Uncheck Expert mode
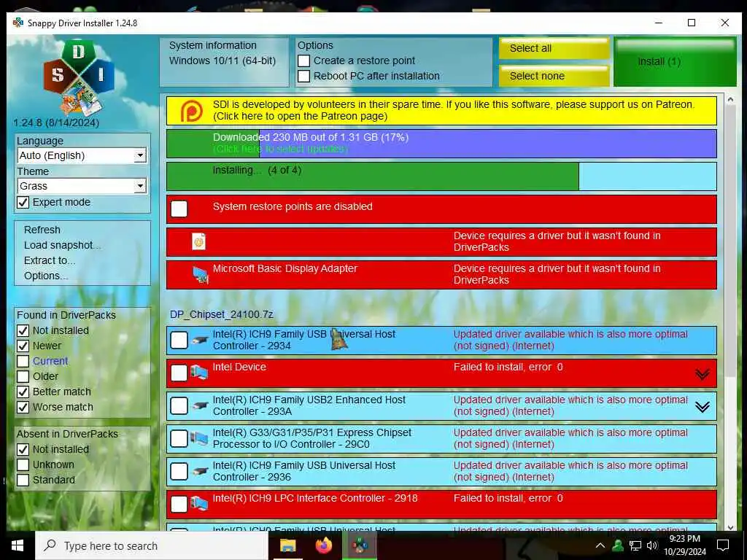Image resolution: width=747 pixels, height=560 pixels. tap(23, 203)
